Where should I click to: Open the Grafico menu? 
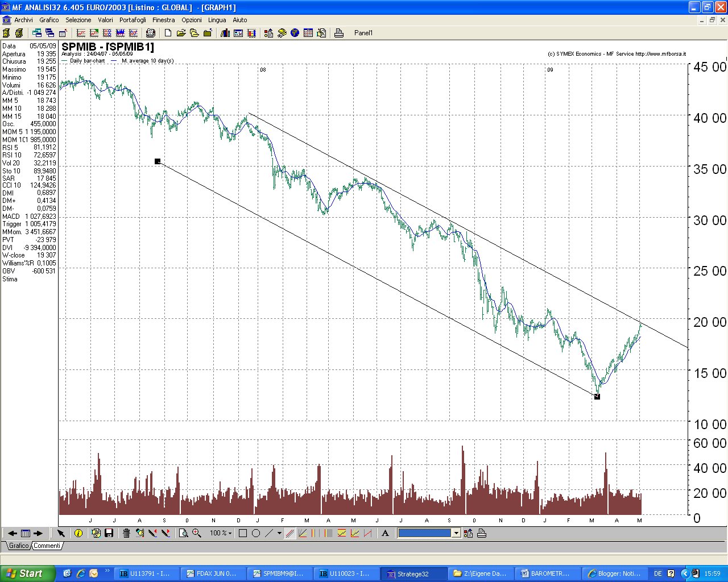(49, 20)
